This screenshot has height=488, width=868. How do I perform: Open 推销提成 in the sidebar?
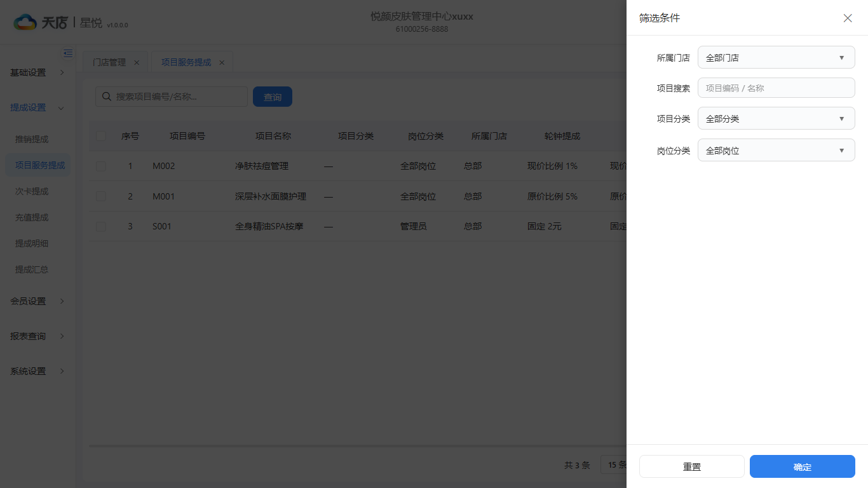(x=32, y=139)
